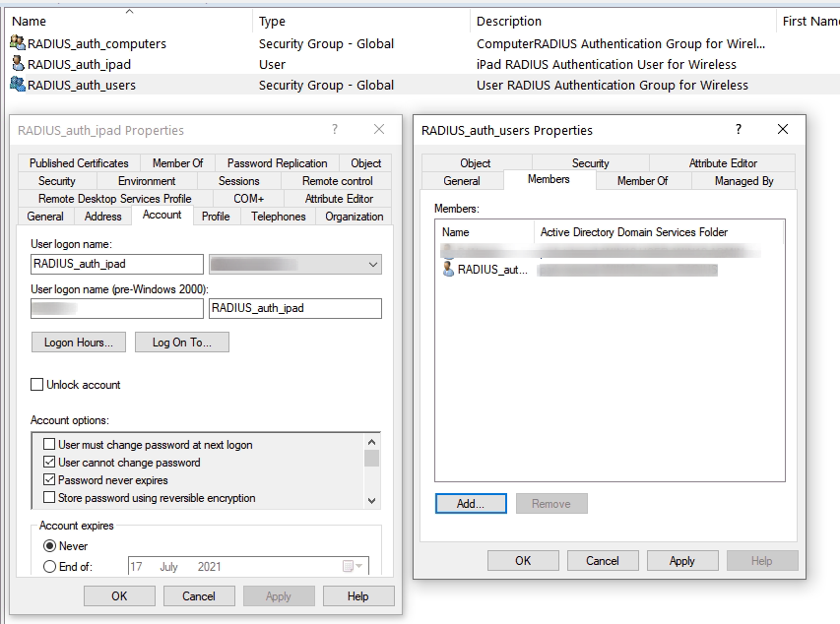Click the RADIUS_auth_ipad user icon
Image resolution: width=840 pixels, height=624 pixels.
[x=18, y=64]
